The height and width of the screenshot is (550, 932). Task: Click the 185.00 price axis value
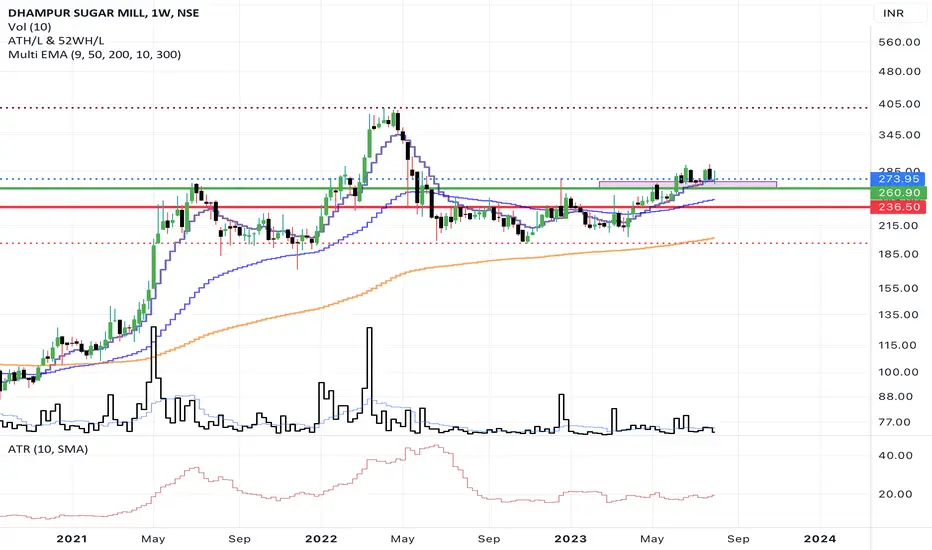click(899, 254)
